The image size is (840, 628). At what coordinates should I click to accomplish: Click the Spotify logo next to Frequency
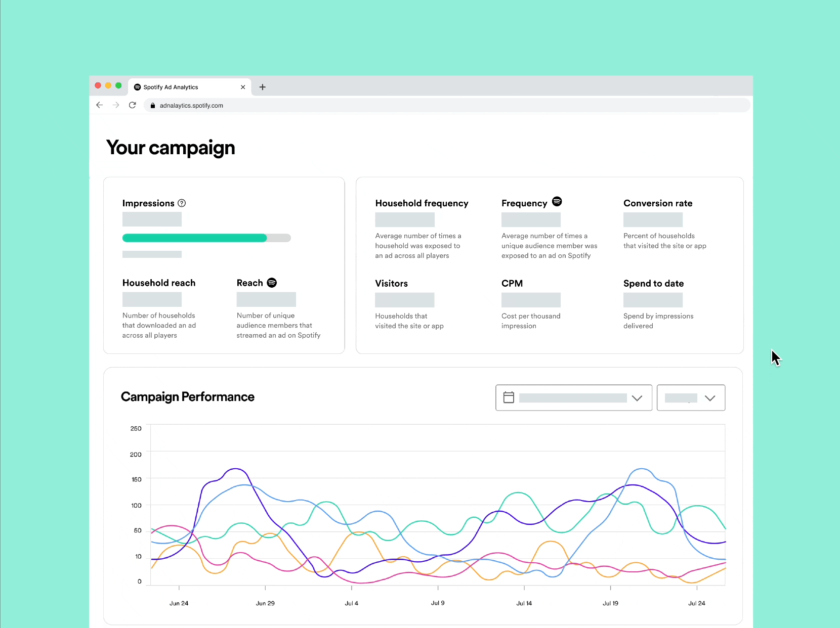557,201
